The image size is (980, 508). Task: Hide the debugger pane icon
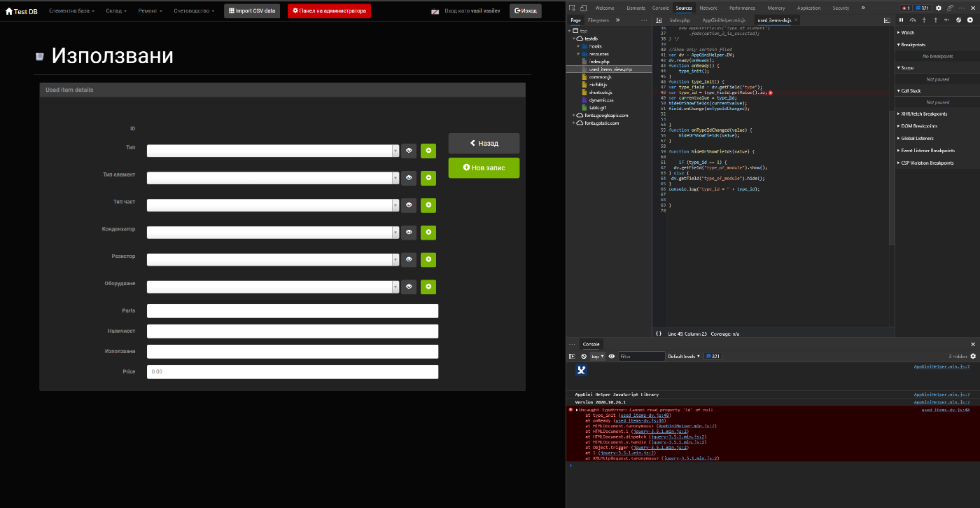(x=887, y=20)
